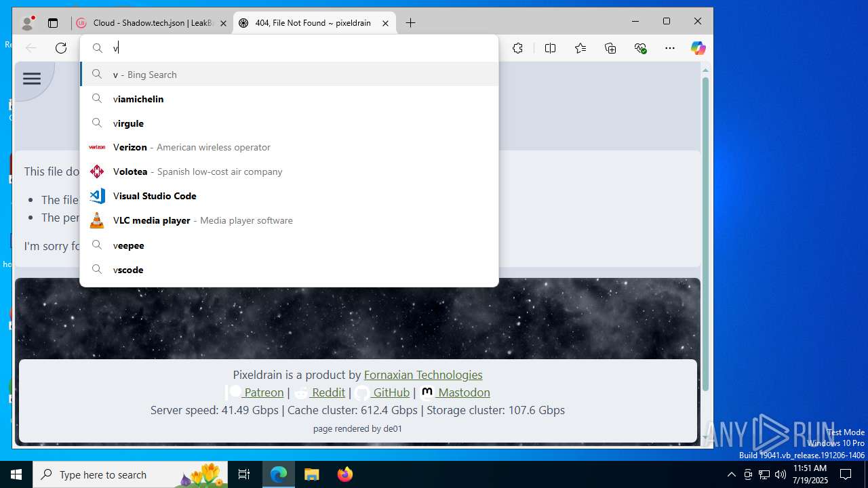The width and height of the screenshot is (868, 488).
Task: Click the scrollbar up arrow
Action: 705,70
